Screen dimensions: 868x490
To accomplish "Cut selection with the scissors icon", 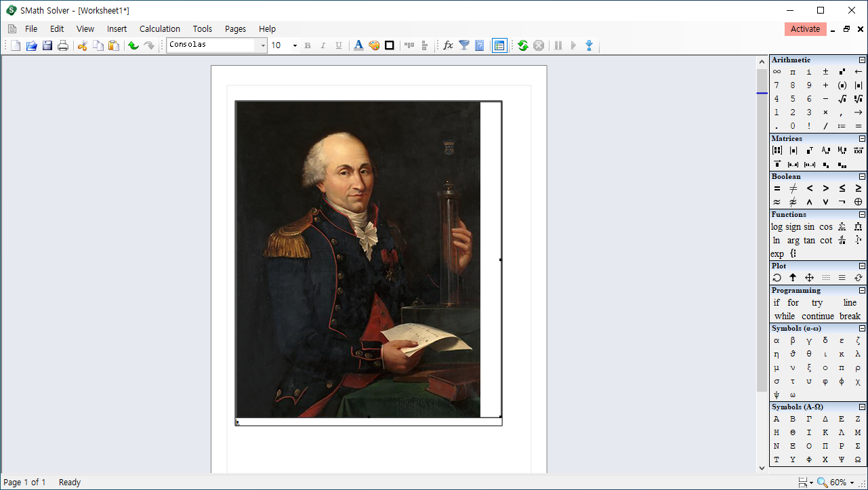I will click(x=83, y=45).
